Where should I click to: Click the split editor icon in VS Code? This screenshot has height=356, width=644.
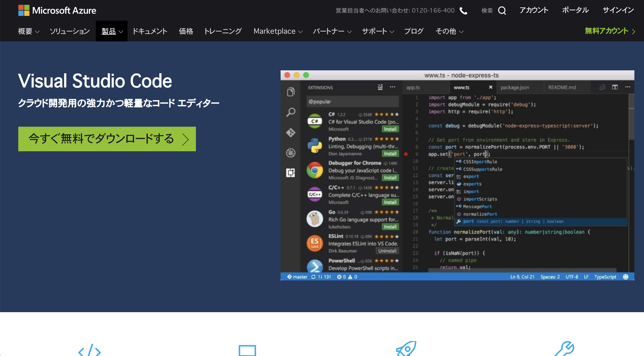[615, 87]
